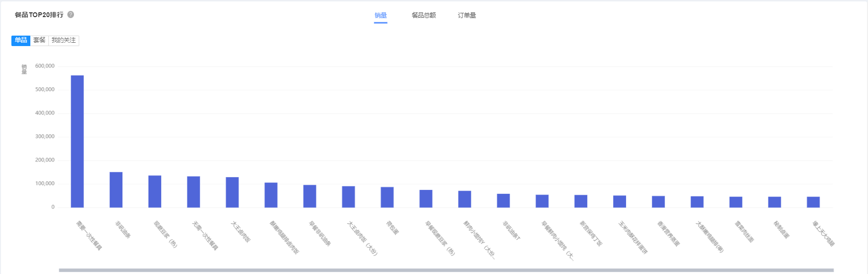868x274 pixels.
Task: Click the bar for 爆上天大鸡腿
Action: pyautogui.click(x=813, y=202)
